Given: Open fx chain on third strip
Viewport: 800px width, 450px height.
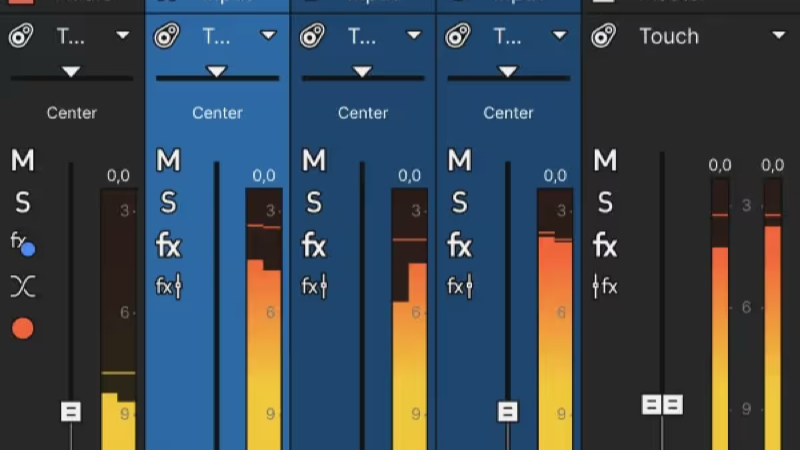Looking at the screenshot, I should pyautogui.click(x=314, y=246).
